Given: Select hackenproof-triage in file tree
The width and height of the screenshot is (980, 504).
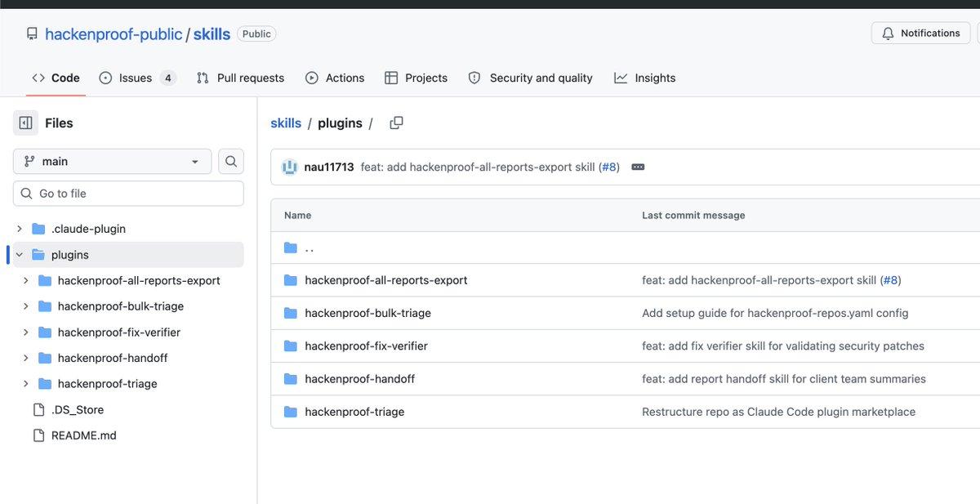Looking at the screenshot, I should [108, 384].
